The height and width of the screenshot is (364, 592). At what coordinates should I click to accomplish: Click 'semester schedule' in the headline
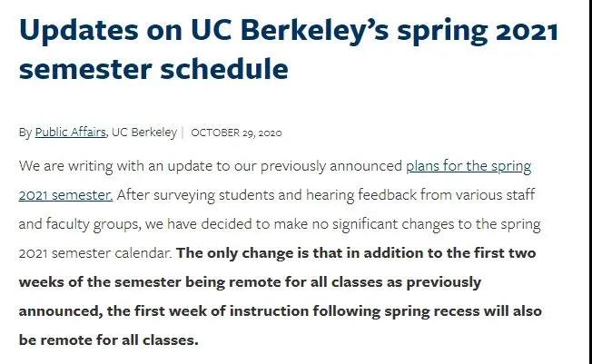click(x=153, y=69)
